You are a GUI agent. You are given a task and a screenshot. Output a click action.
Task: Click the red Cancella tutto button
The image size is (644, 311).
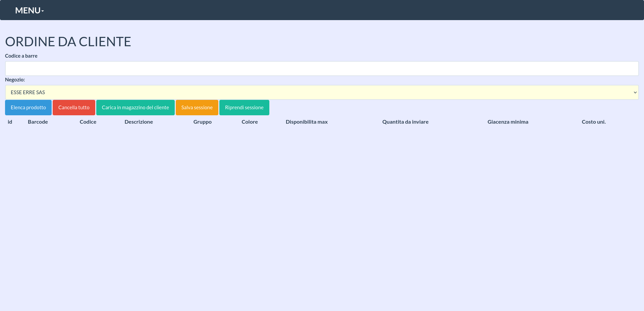[x=74, y=108]
